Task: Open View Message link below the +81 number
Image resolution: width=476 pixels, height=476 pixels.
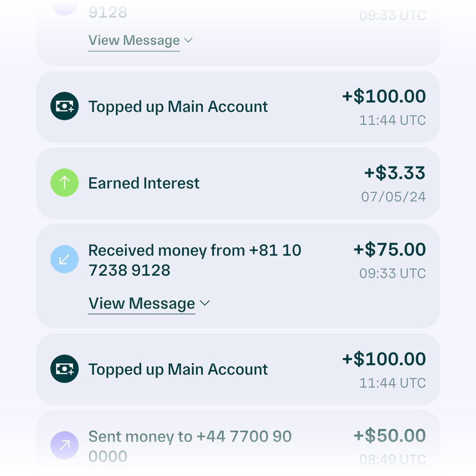Action: (141, 304)
